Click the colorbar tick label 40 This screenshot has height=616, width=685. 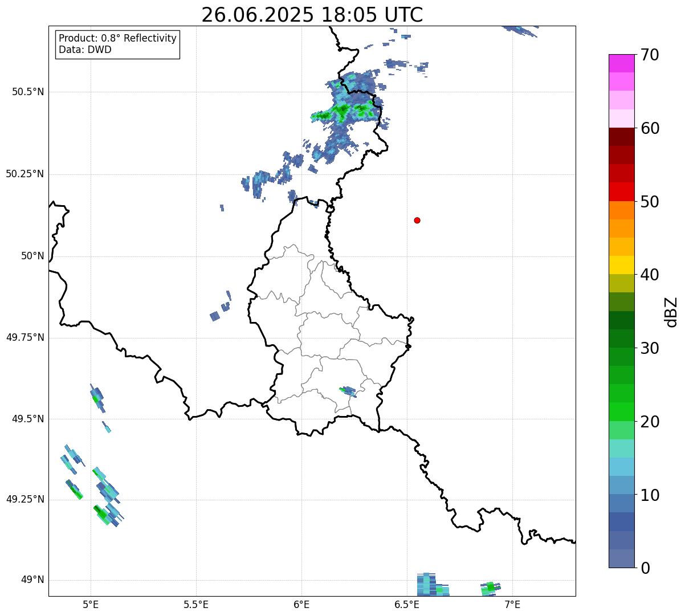[x=650, y=275]
